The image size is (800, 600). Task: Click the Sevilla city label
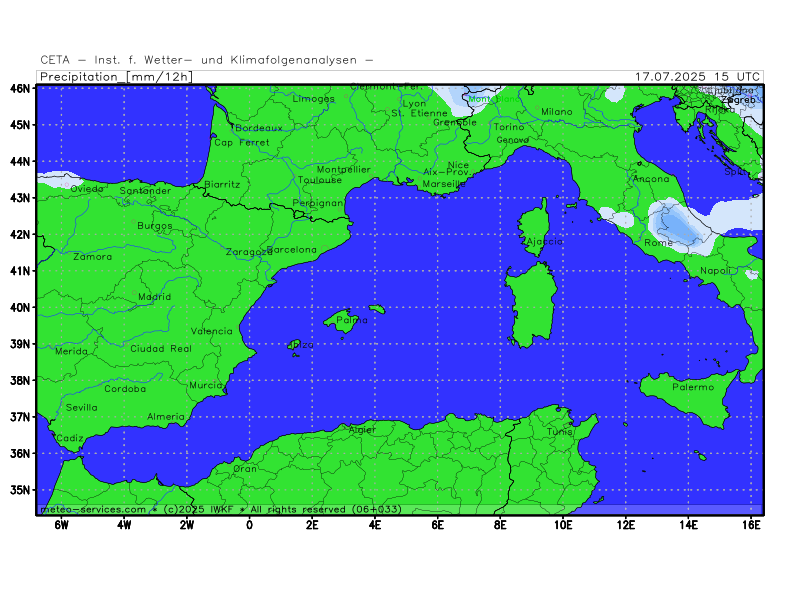coord(82,407)
